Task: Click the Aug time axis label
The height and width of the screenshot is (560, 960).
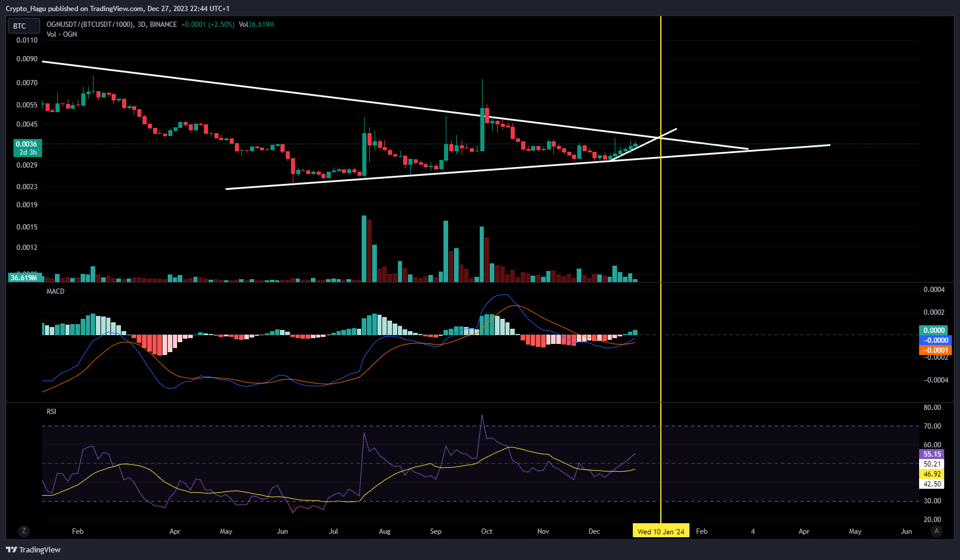Action: [384, 531]
